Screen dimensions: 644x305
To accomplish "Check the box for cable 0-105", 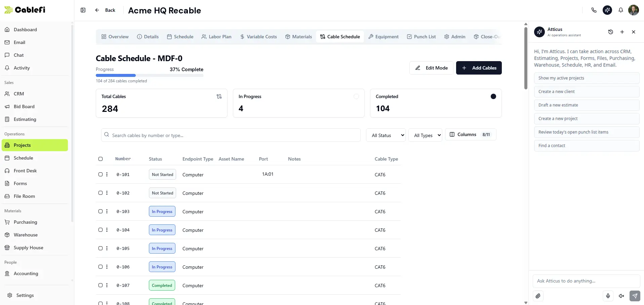I will pyautogui.click(x=100, y=248).
